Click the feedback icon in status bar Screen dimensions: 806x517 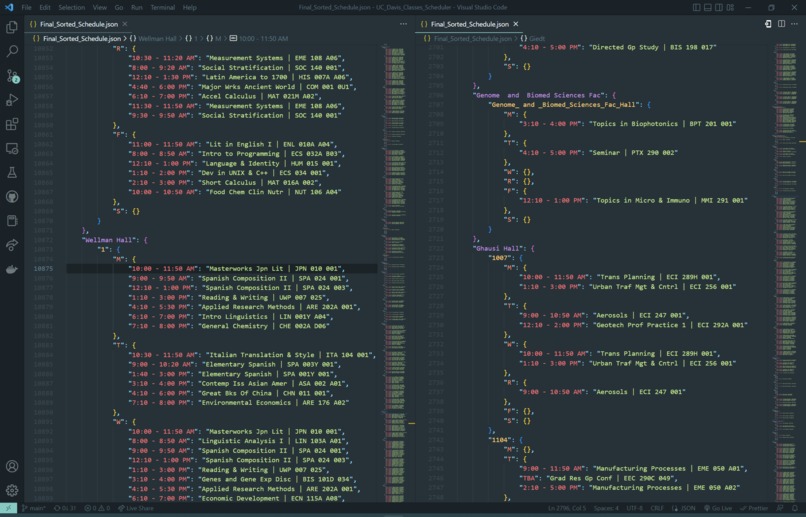pyautogui.click(x=780, y=508)
